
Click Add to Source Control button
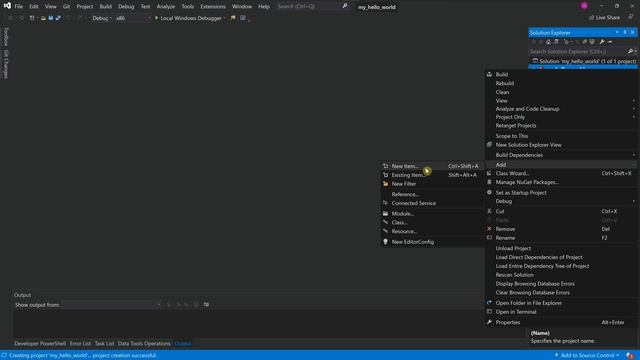(x=587, y=356)
